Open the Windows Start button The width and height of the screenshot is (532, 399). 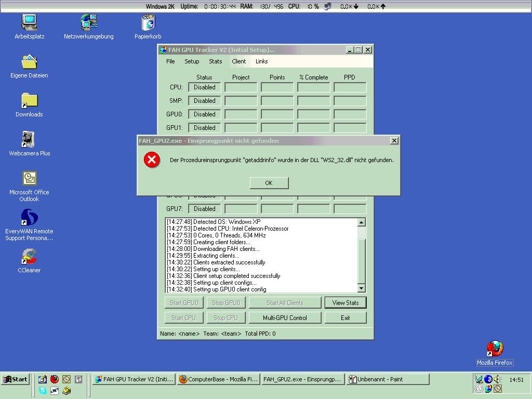[16, 379]
